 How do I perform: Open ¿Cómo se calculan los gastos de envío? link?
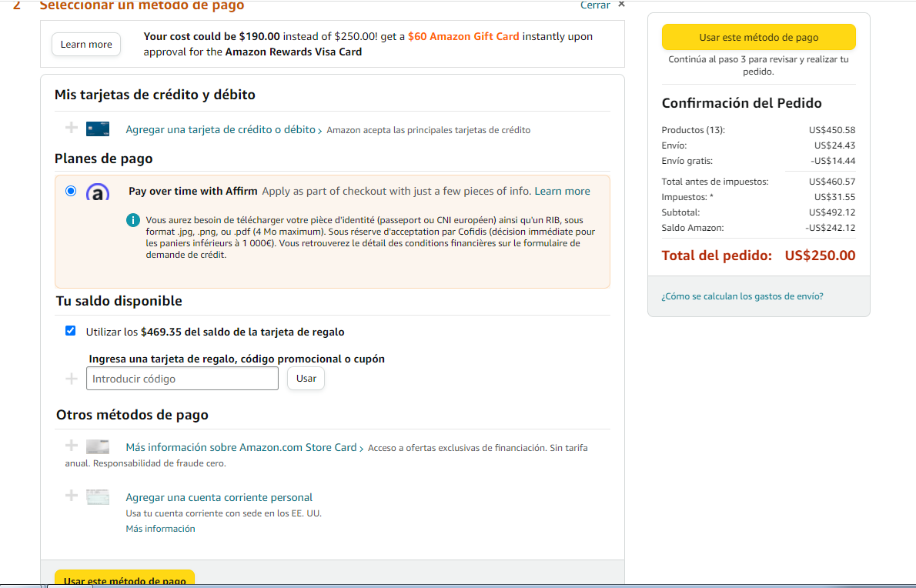[x=742, y=296]
